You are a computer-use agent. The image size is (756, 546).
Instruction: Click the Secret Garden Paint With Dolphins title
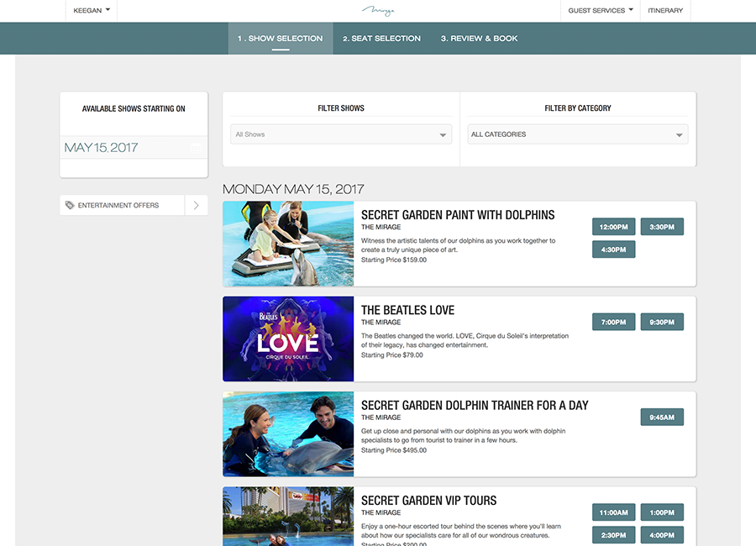tap(458, 215)
